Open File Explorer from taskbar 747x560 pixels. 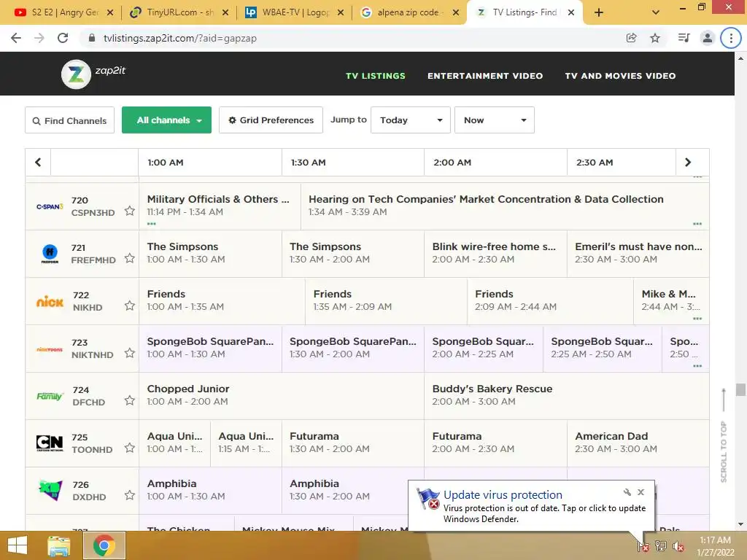(59, 545)
